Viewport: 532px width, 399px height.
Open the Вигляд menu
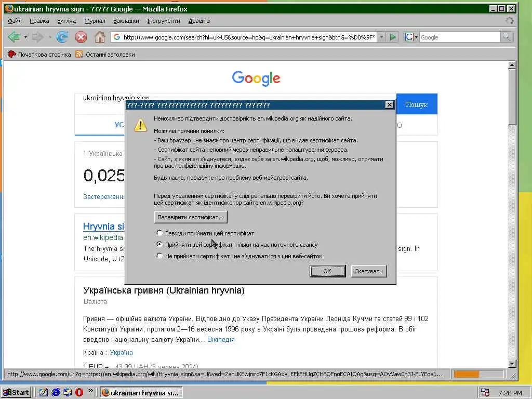[66, 21]
